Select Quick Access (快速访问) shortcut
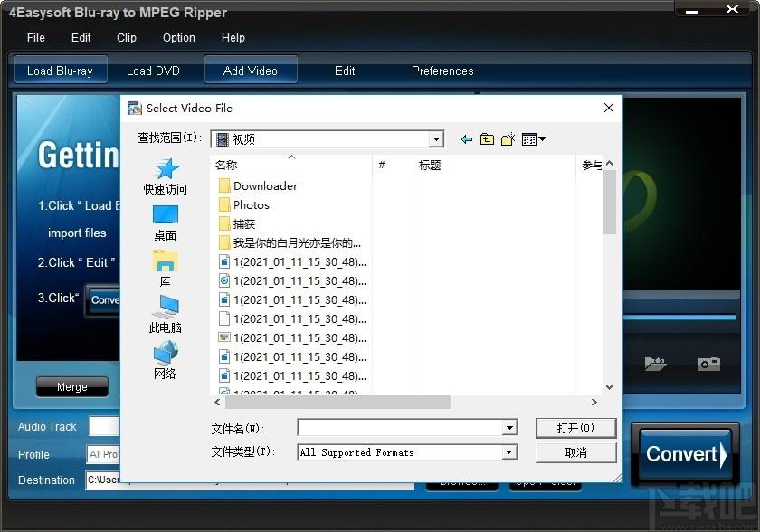Image resolution: width=760 pixels, height=532 pixels. [166, 176]
